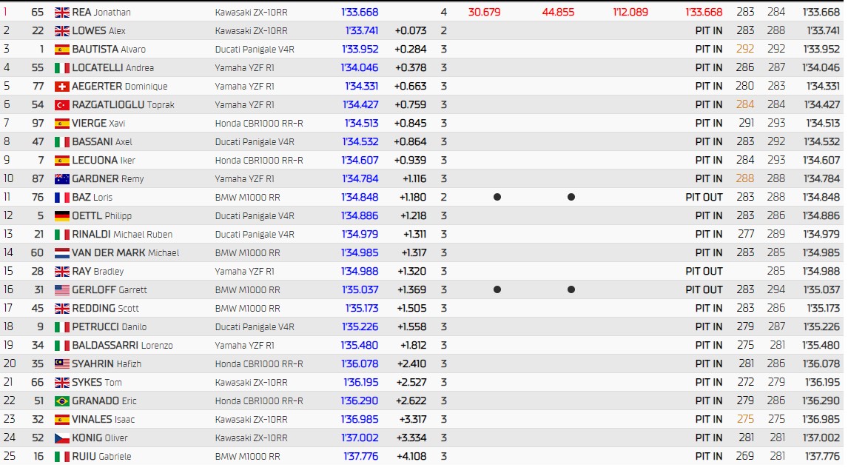Click the British flag beside LOWES Alex
The width and height of the screenshot is (868, 476).
[62, 31]
